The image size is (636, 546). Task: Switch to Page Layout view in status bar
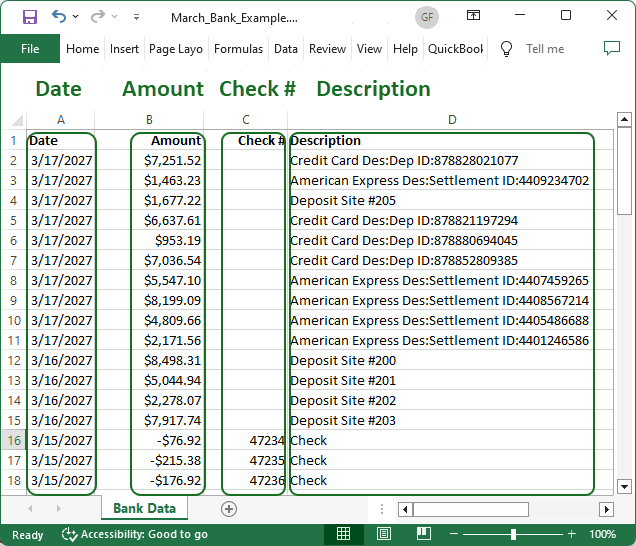click(383, 534)
